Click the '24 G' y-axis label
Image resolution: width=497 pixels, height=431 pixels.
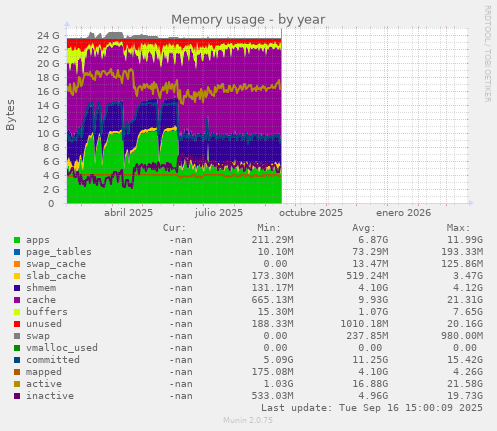[x=48, y=36]
